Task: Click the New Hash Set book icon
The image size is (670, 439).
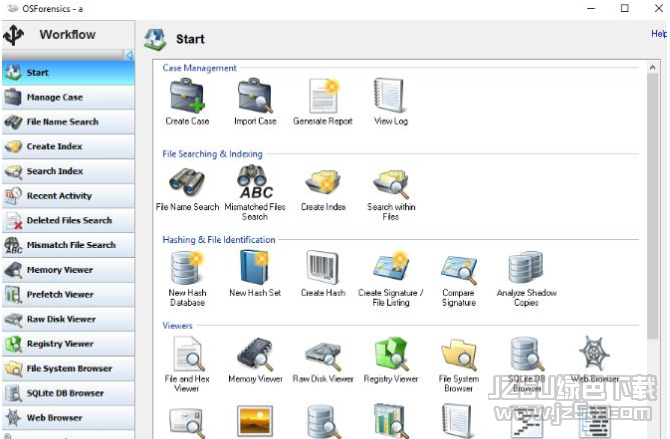Action: [x=255, y=268]
